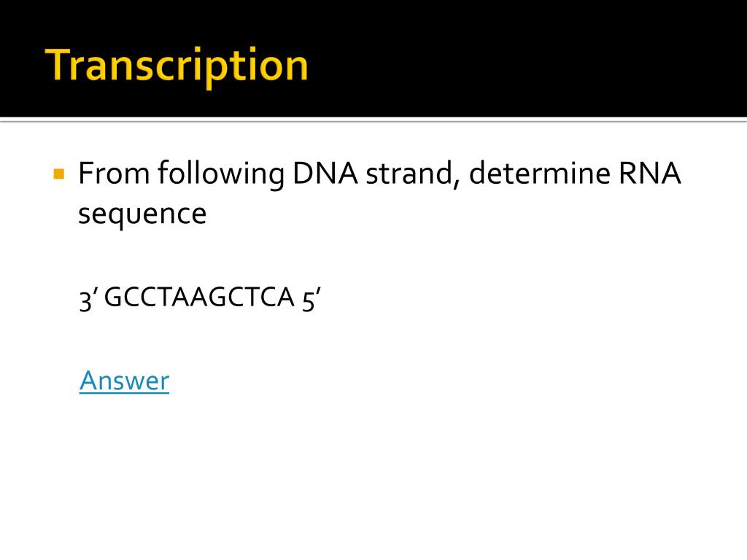This screenshot has width=747, height=560.
Task: Click the gray divider line under header
Action: pos(373,120)
